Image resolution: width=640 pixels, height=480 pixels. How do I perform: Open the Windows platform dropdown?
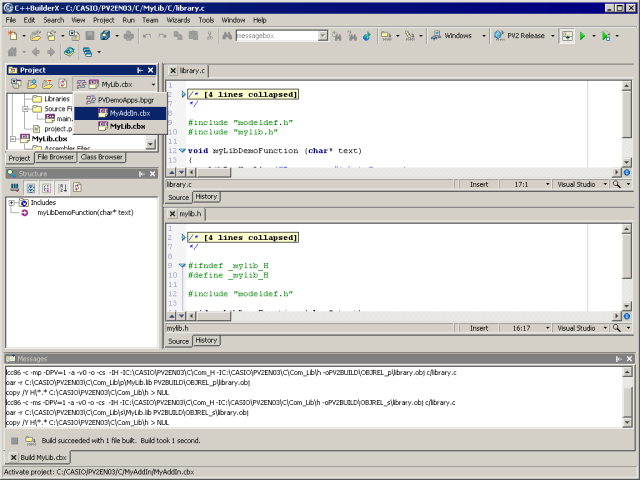click(x=484, y=36)
